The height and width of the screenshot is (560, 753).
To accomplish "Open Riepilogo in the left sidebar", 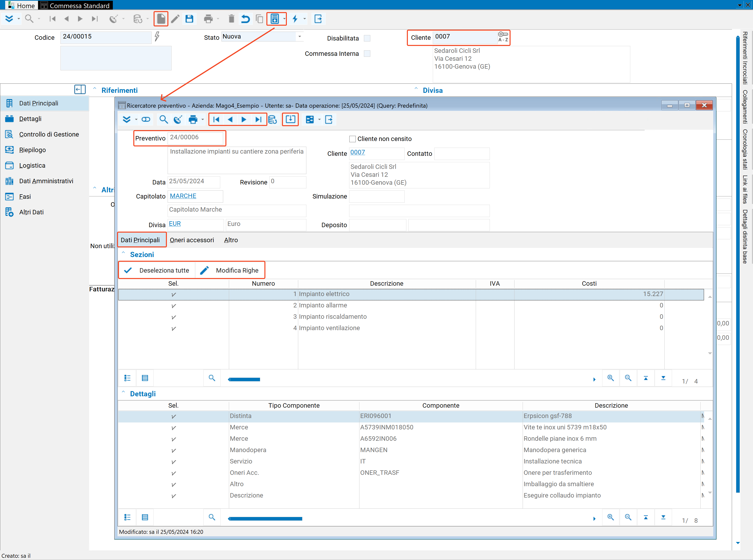I will pos(32,150).
